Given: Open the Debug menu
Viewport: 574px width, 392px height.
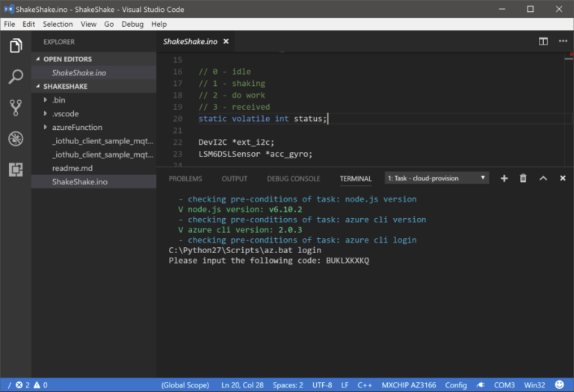Looking at the screenshot, I should click(132, 24).
